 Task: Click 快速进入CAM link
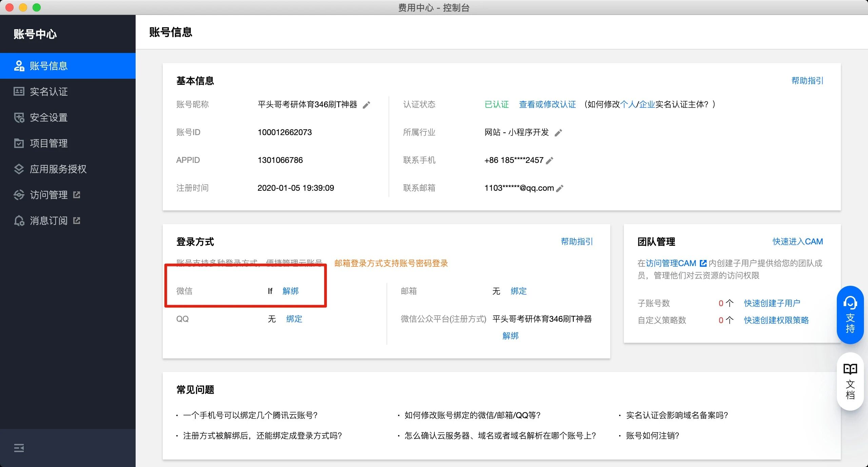click(x=797, y=241)
